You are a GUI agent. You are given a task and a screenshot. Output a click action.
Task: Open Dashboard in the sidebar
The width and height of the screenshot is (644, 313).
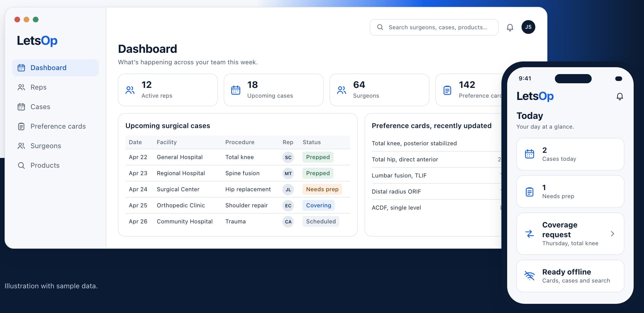point(55,68)
